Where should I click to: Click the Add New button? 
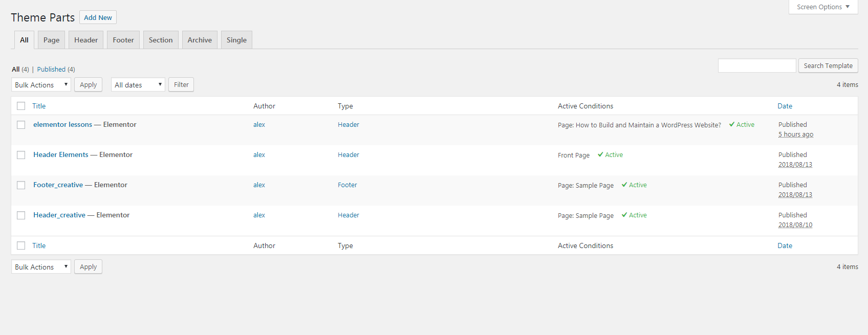98,17
